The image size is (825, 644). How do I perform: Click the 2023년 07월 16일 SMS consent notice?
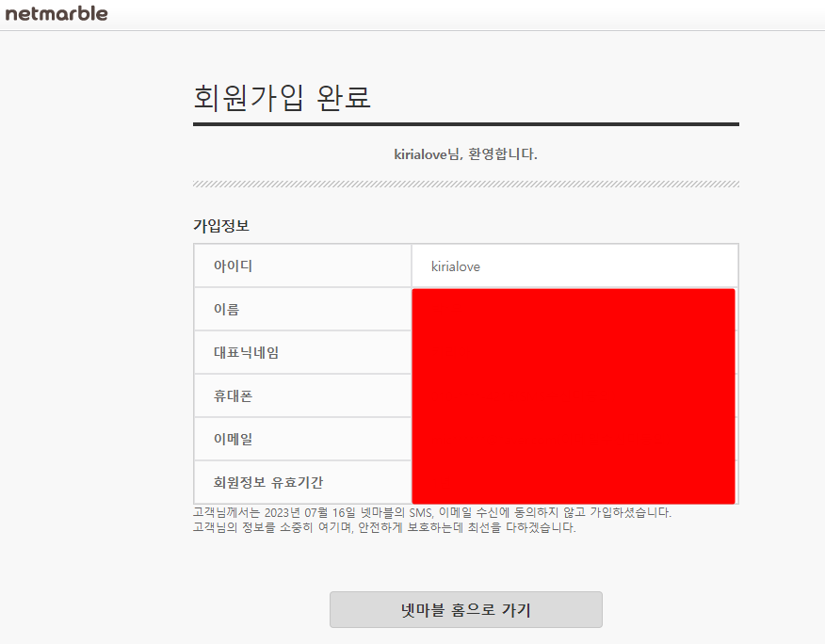[432, 512]
